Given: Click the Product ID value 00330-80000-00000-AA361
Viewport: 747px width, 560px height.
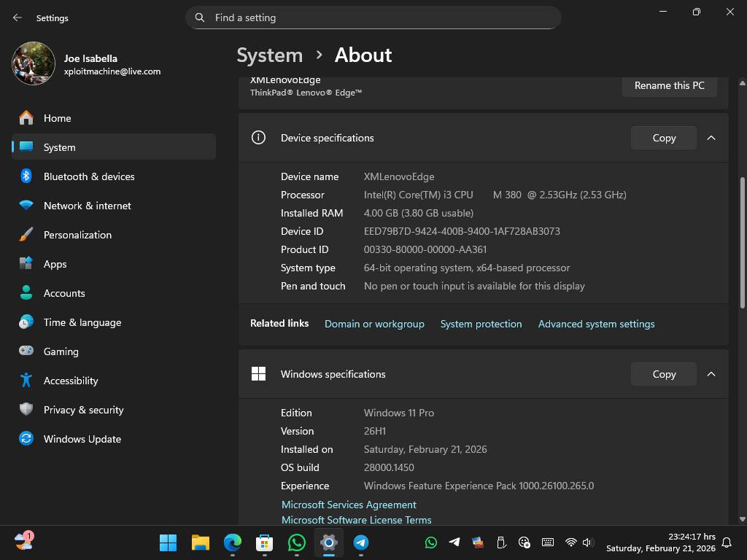Looking at the screenshot, I should point(425,249).
